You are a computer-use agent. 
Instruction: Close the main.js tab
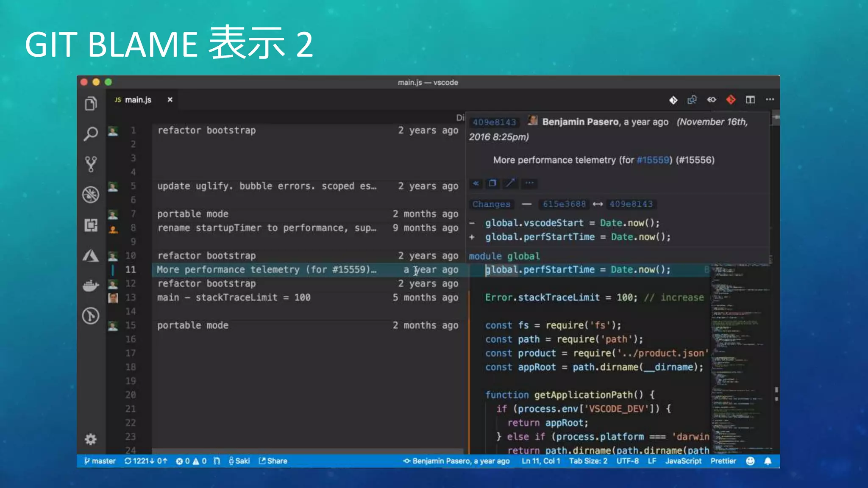170,100
